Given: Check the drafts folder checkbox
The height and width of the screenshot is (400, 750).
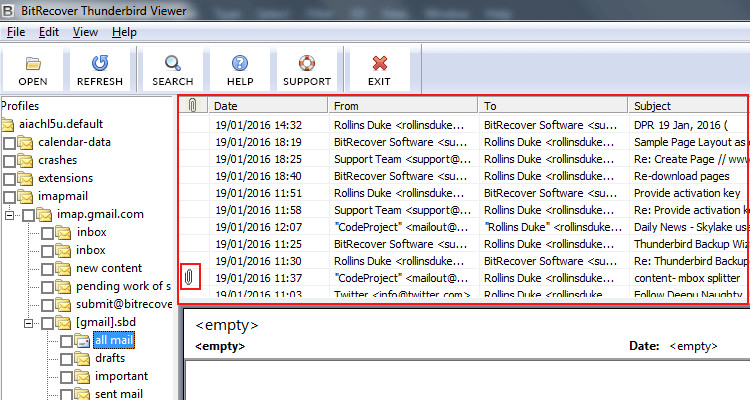Looking at the screenshot, I should tap(66, 359).
